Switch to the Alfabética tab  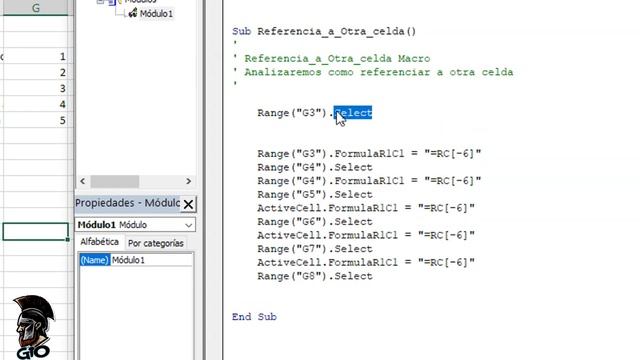(x=100, y=242)
